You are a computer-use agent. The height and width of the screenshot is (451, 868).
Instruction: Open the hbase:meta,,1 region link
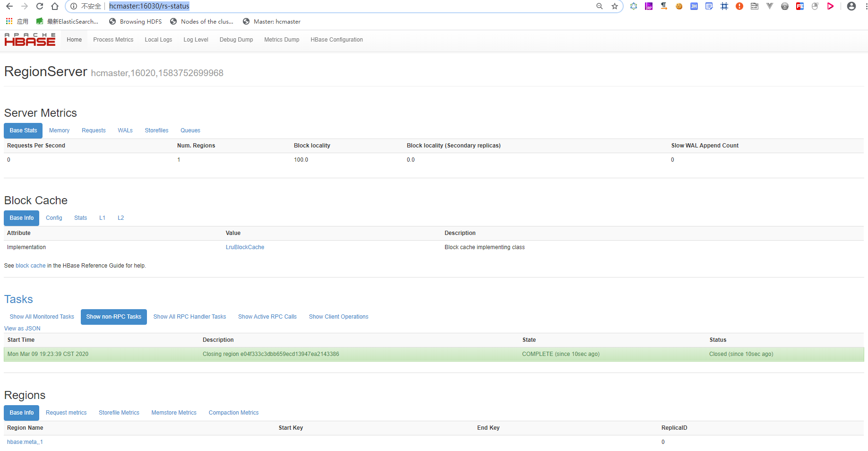click(25, 442)
